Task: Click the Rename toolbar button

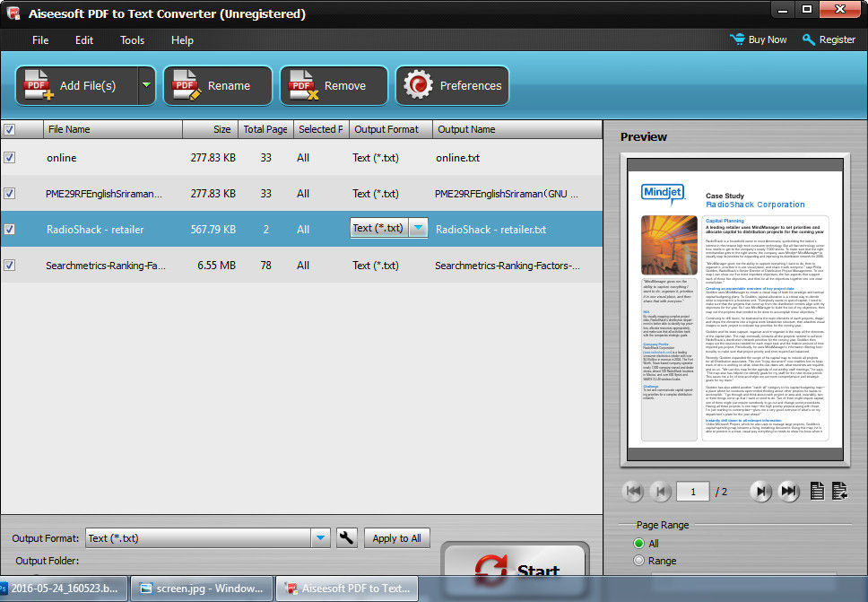Action: point(218,85)
